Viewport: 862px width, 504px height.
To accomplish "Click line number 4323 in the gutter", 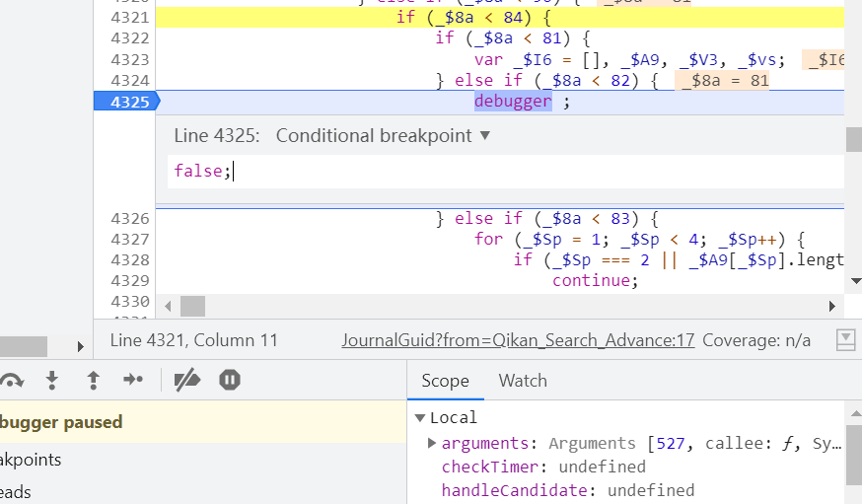I will (x=130, y=60).
